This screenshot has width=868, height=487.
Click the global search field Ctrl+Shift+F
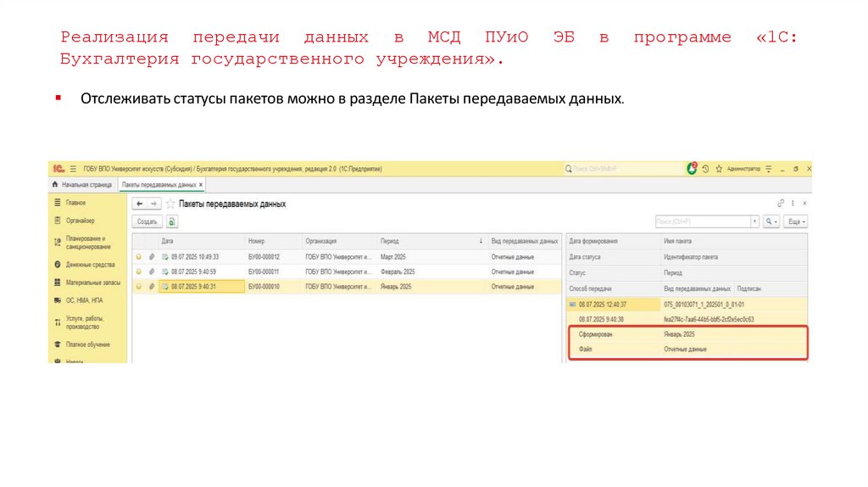coord(623,169)
